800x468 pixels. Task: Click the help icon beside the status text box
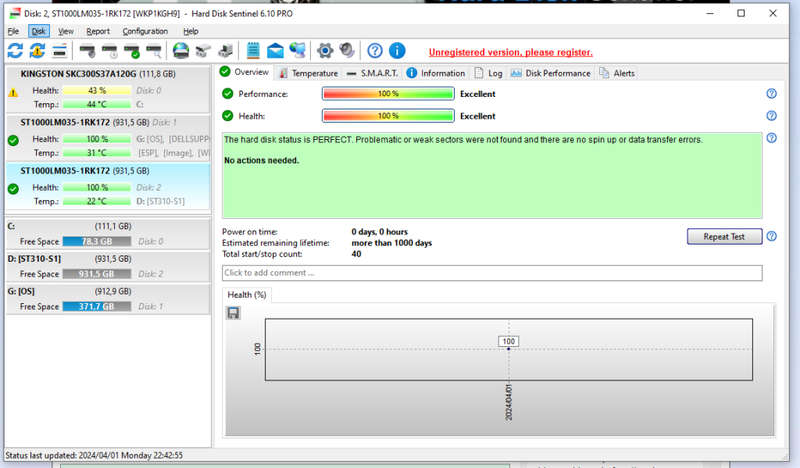click(x=771, y=138)
